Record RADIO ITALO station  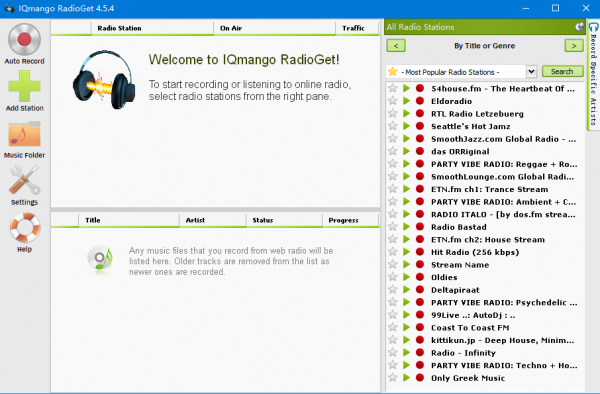click(x=420, y=214)
